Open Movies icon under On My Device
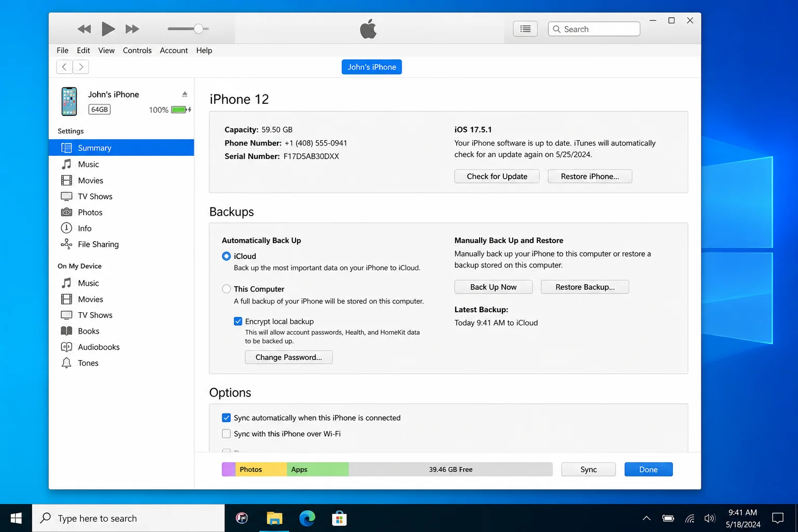This screenshot has width=798, height=532. pos(66,299)
